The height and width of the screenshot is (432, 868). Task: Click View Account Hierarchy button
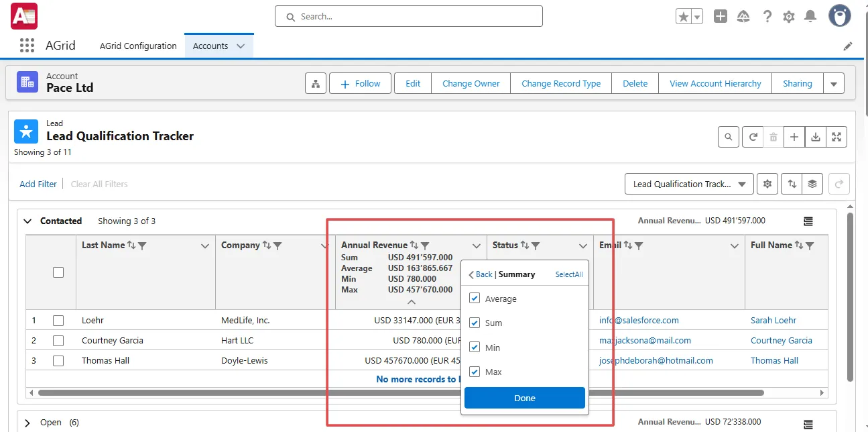tap(715, 84)
